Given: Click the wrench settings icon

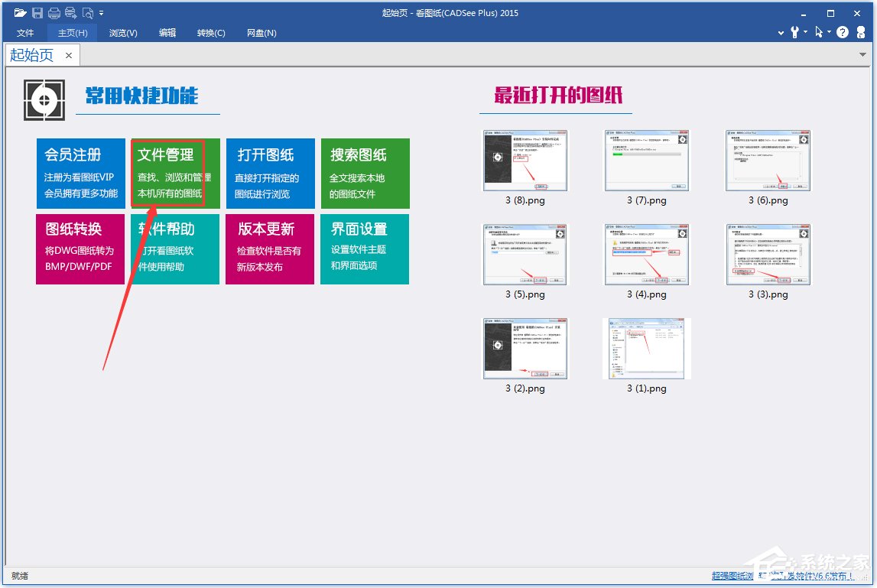Looking at the screenshot, I should point(795,32).
